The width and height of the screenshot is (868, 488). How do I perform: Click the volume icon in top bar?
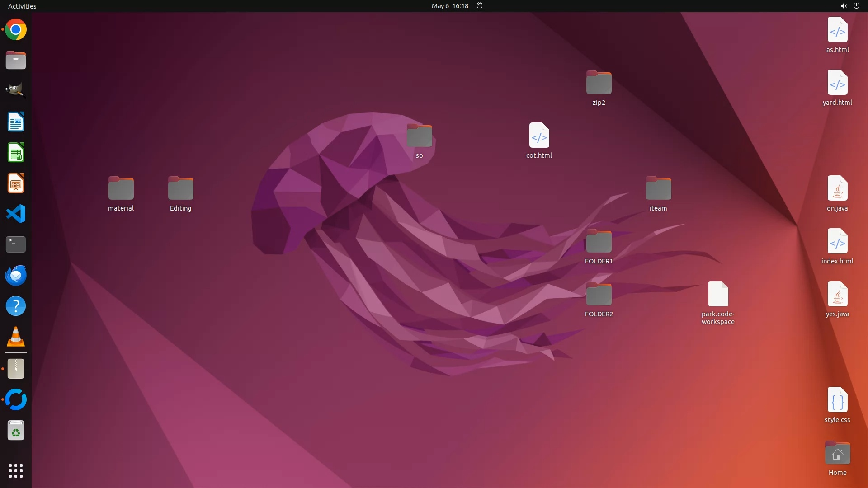(x=843, y=6)
